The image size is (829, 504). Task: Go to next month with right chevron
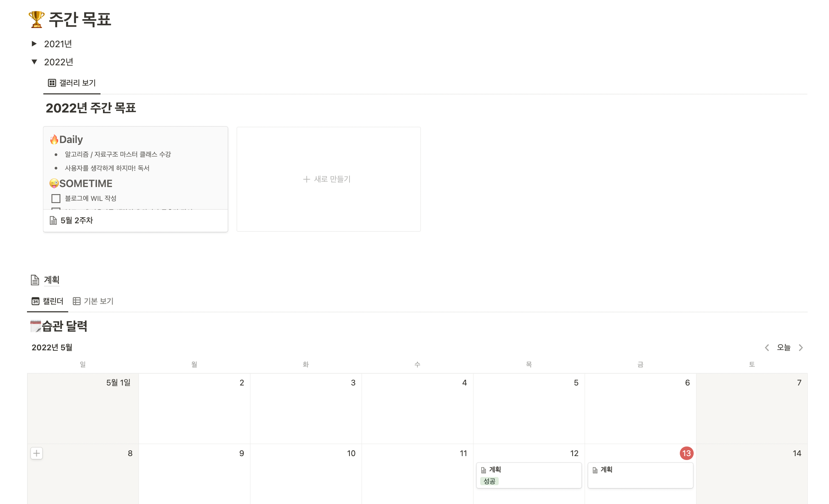click(801, 347)
